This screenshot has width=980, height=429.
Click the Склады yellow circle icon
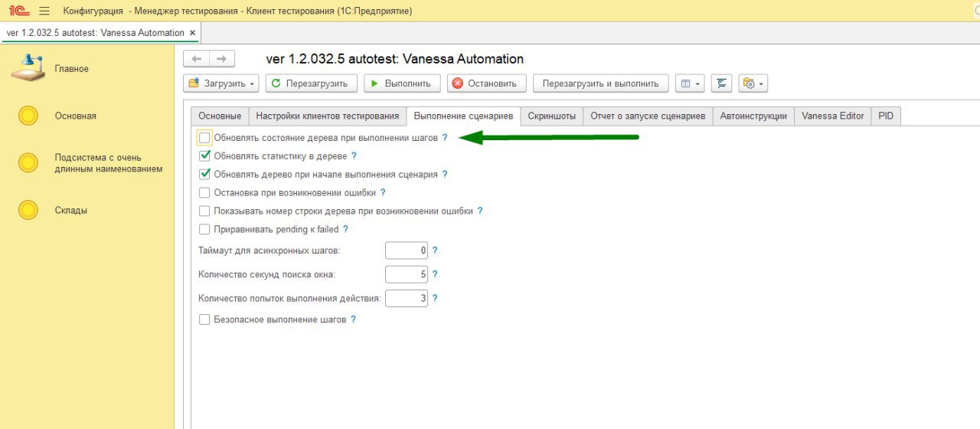pyautogui.click(x=28, y=210)
